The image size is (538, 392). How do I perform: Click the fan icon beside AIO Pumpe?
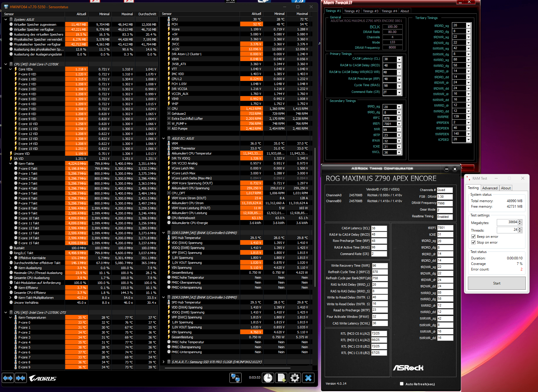coord(169,129)
